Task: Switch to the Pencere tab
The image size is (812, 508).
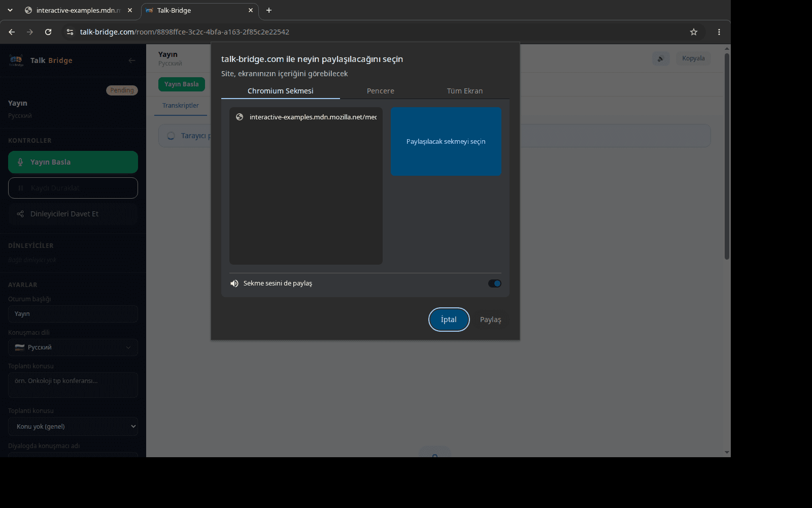Action: [x=381, y=91]
